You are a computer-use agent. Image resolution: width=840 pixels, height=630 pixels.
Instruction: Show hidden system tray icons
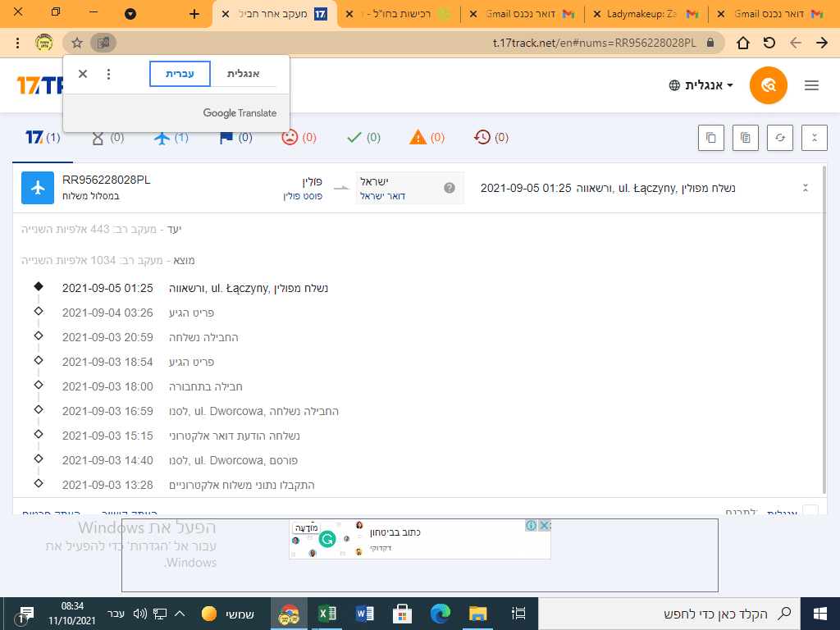click(180, 614)
